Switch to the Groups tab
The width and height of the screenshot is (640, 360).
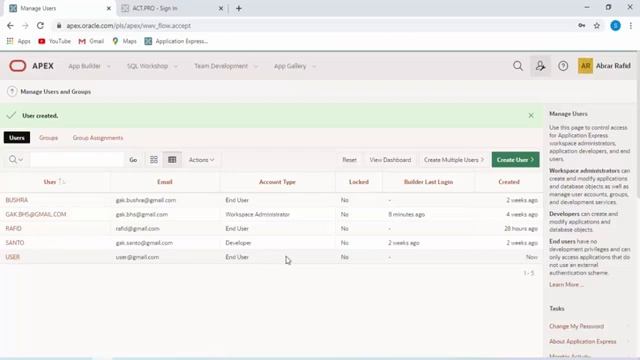(48, 138)
